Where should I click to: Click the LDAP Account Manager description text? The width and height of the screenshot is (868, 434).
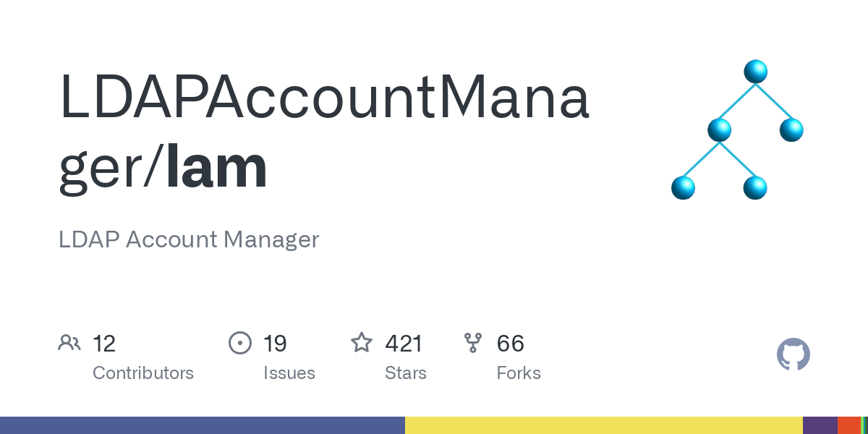pyautogui.click(x=189, y=239)
